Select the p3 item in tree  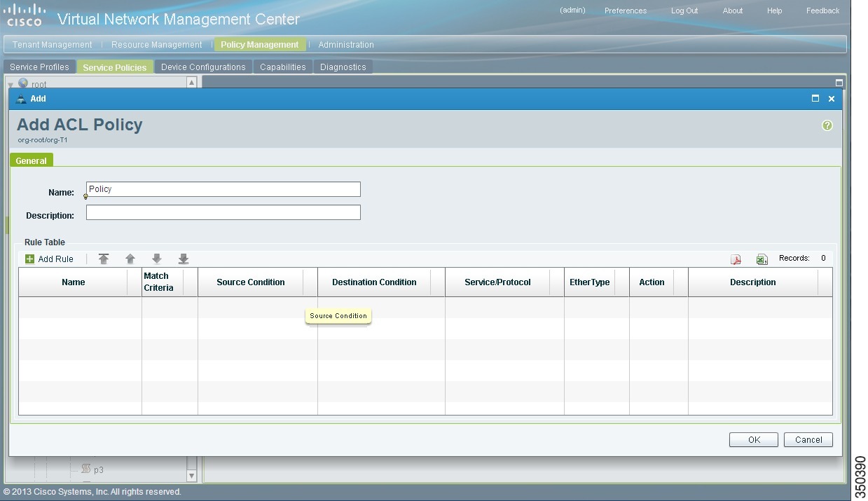coord(99,469)
